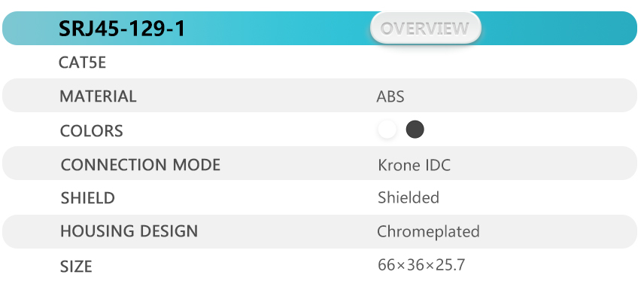The image size is (644, 290).
Task: Click the Shielded value text
Action: pyautogui.click(x=409, y=197)
